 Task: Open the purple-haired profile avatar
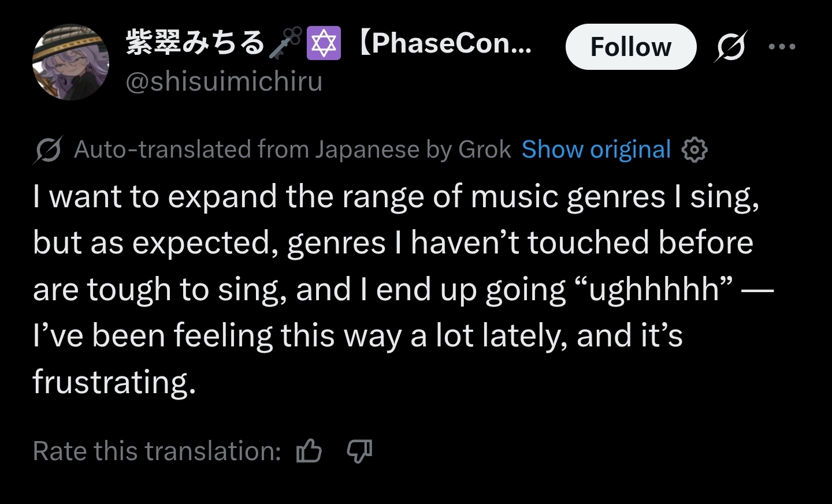point(70,62)
